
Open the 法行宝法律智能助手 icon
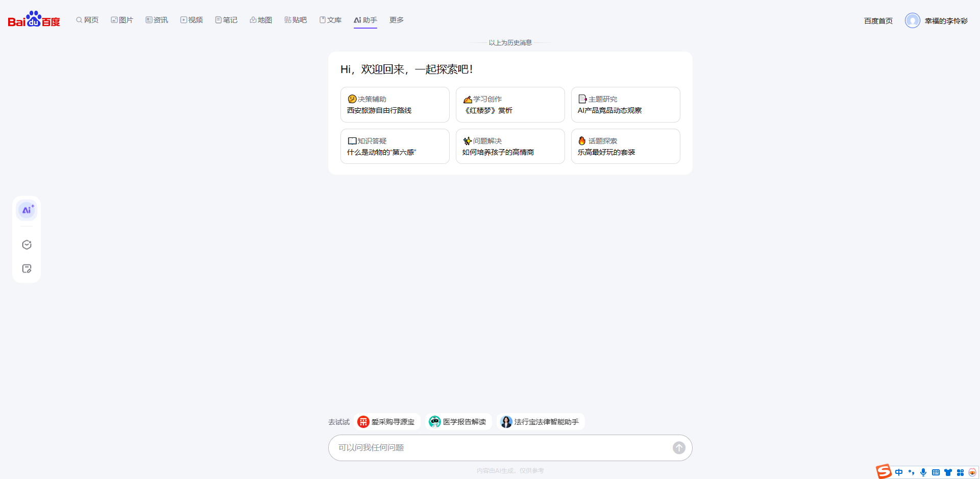click(506, 422)
